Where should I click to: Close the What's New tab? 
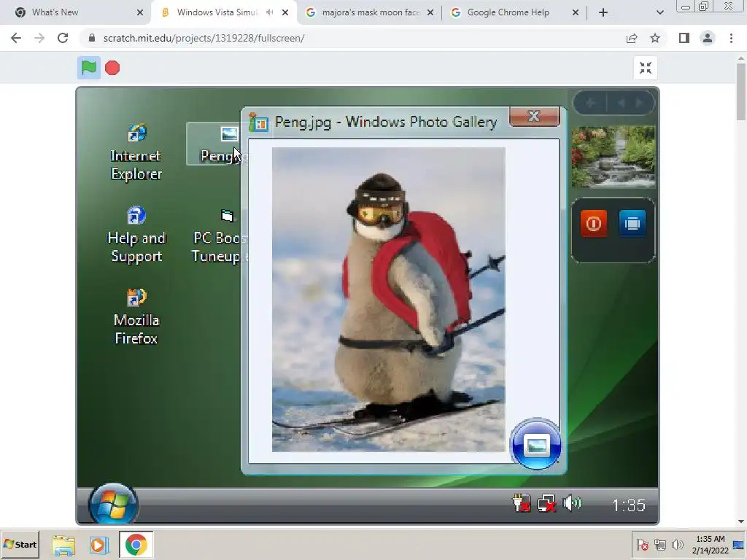click(x=140, y=13)
